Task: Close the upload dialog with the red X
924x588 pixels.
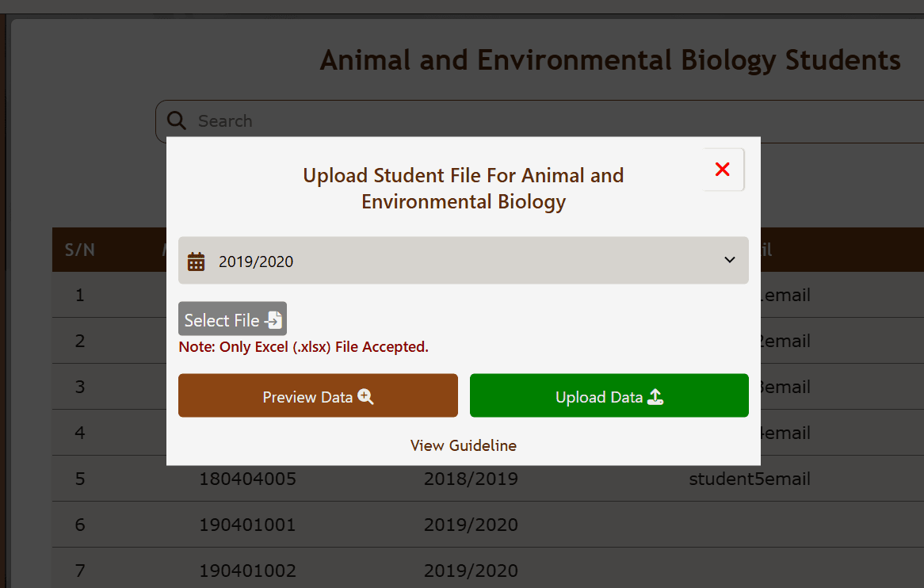Action: click(x=722, y=169)
